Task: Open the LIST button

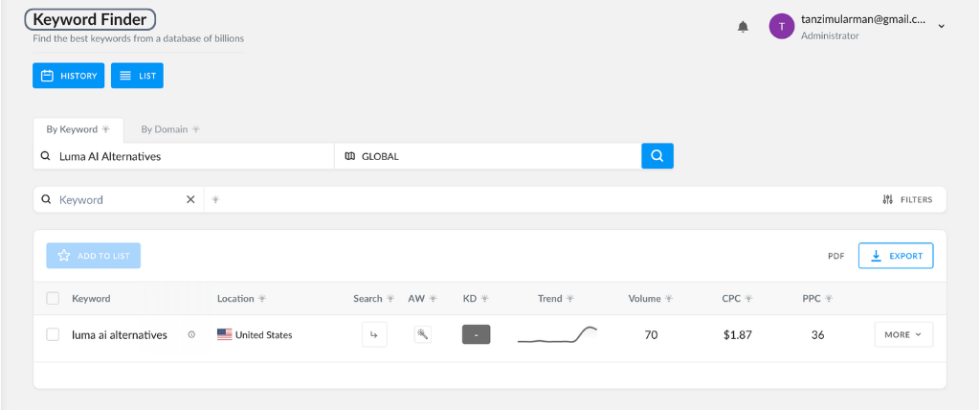Action: [138, 76]
